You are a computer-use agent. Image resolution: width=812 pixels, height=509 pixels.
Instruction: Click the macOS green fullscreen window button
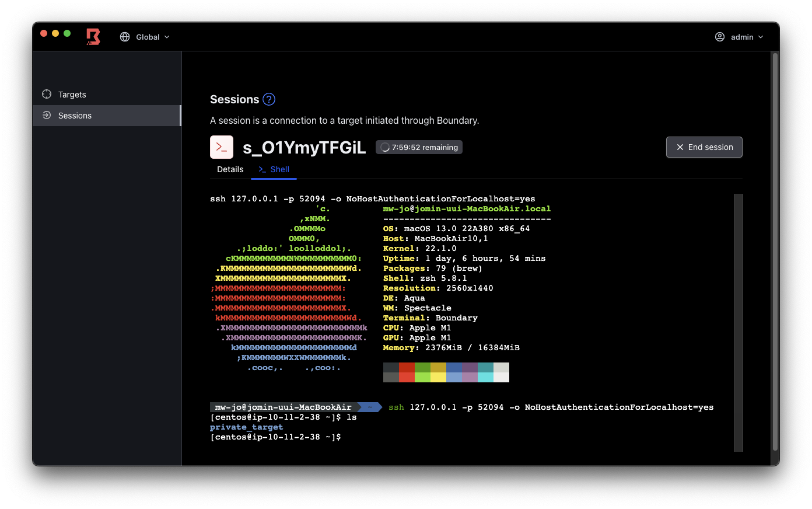67,33
